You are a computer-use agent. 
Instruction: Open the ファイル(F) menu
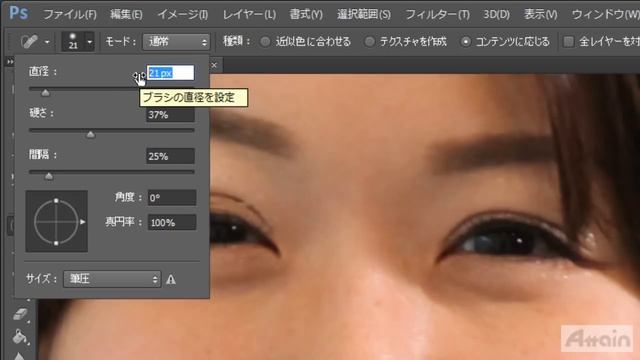click(70, 15)
